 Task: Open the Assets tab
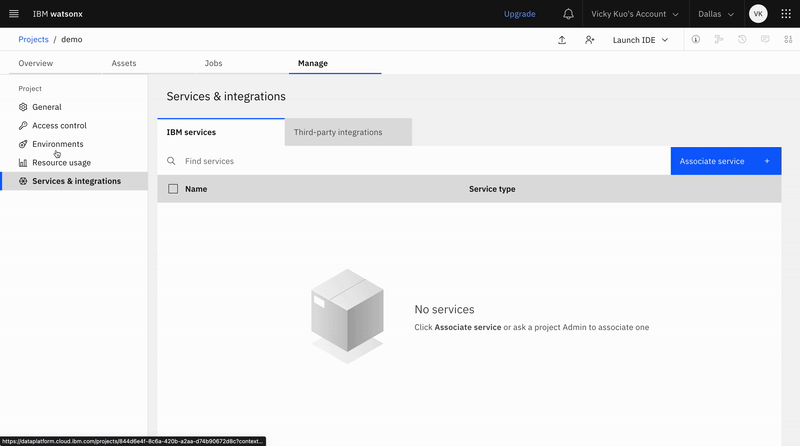pyautogui.click(x=124, y=63)
